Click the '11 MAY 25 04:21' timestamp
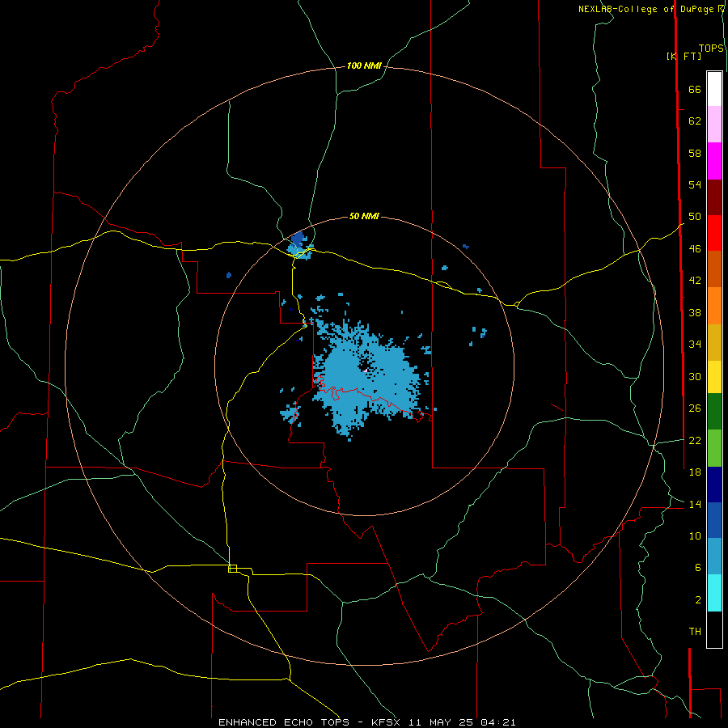728x728 pixels. 463,722
